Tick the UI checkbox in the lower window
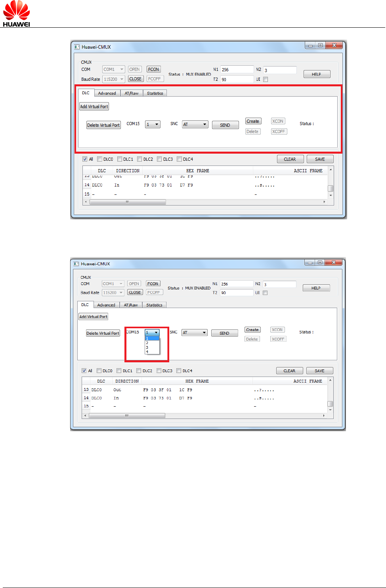 coord(265,293)
